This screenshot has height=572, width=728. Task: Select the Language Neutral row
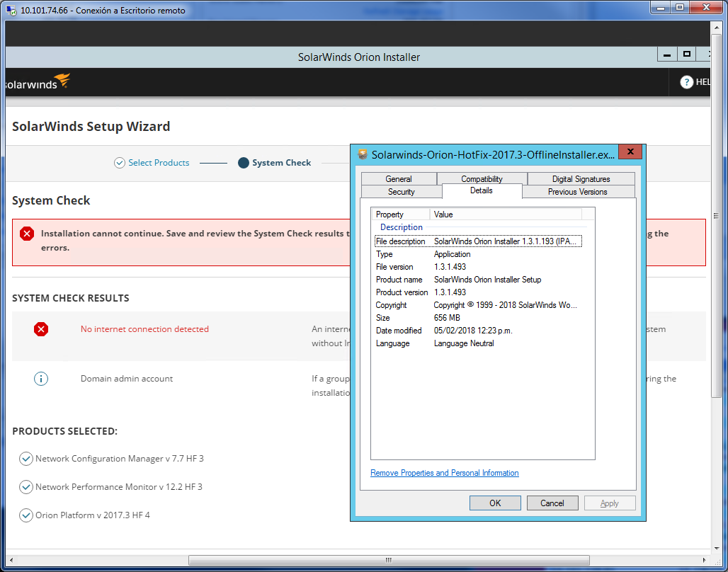478,343
